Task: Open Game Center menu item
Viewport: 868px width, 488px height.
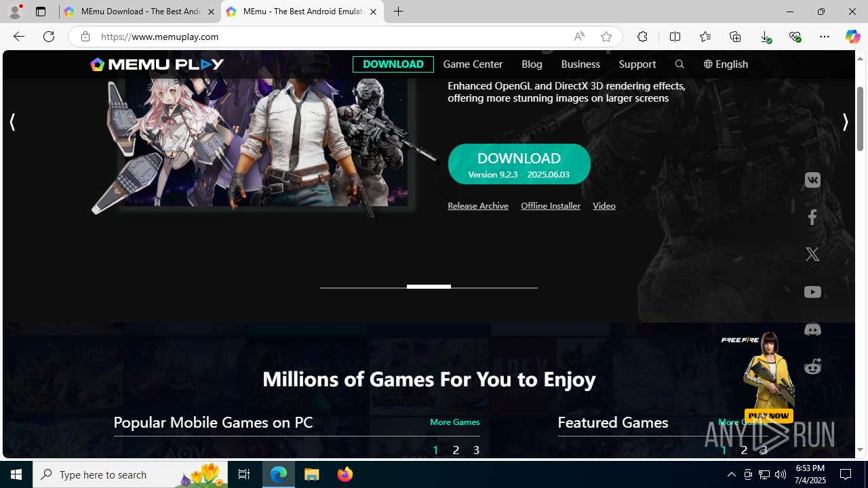Action: click(x=473, y=64)
